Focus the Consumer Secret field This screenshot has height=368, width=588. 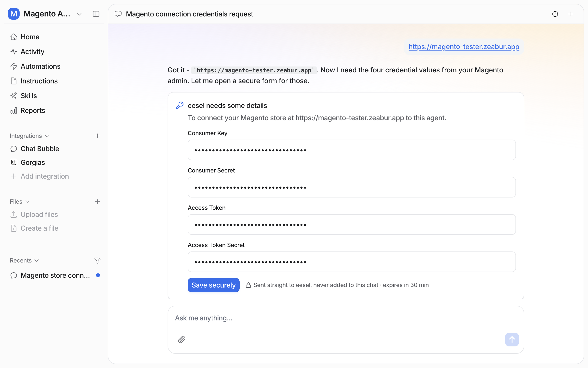tap(352, 187)
